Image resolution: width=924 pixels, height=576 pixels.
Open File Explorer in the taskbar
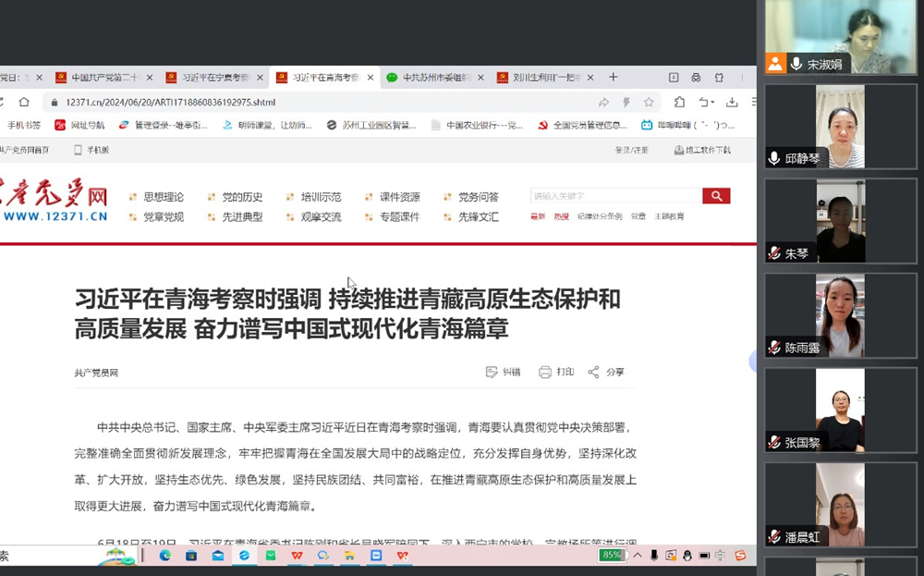[x=349, y=556]
